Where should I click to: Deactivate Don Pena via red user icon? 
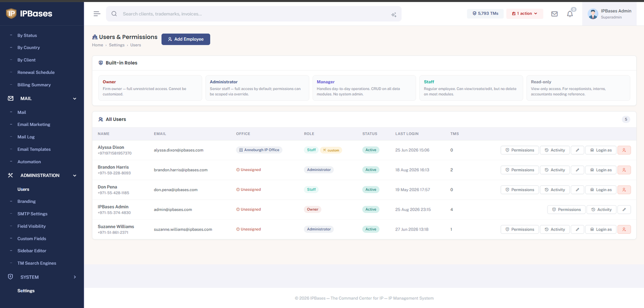[x=624, y=189]
